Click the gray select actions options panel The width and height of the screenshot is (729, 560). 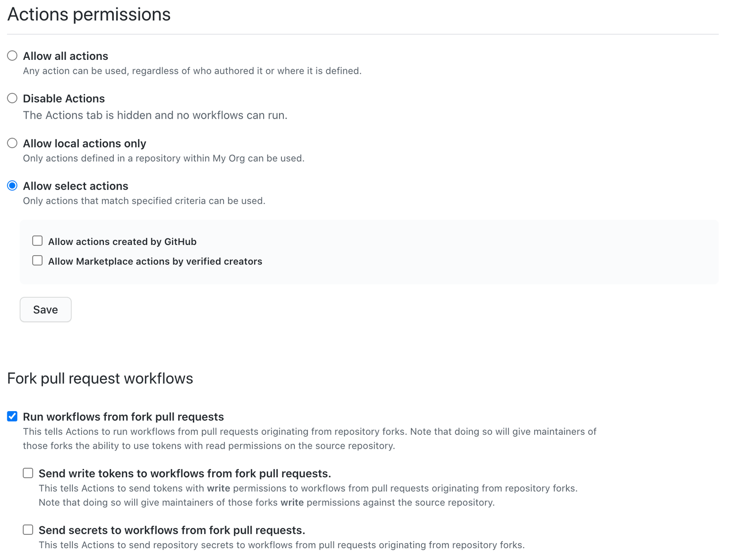pos(445,252)
